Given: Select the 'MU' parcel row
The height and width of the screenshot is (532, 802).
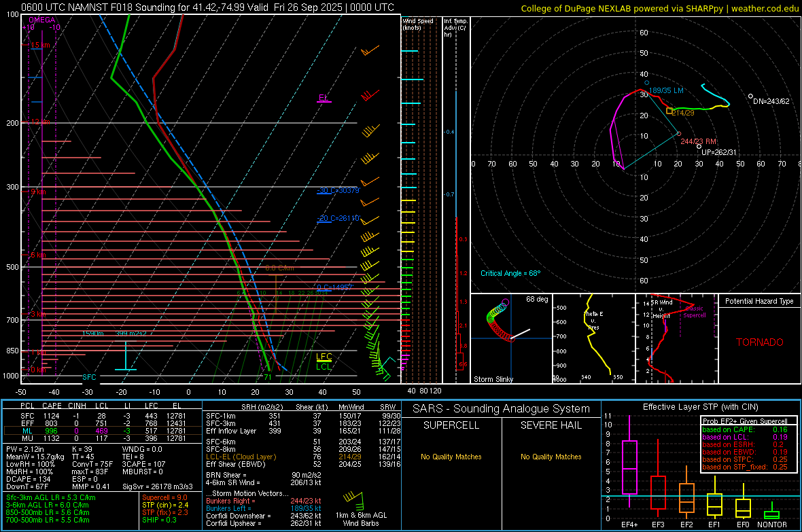Looking at the screenshot, I should (103, 438).
